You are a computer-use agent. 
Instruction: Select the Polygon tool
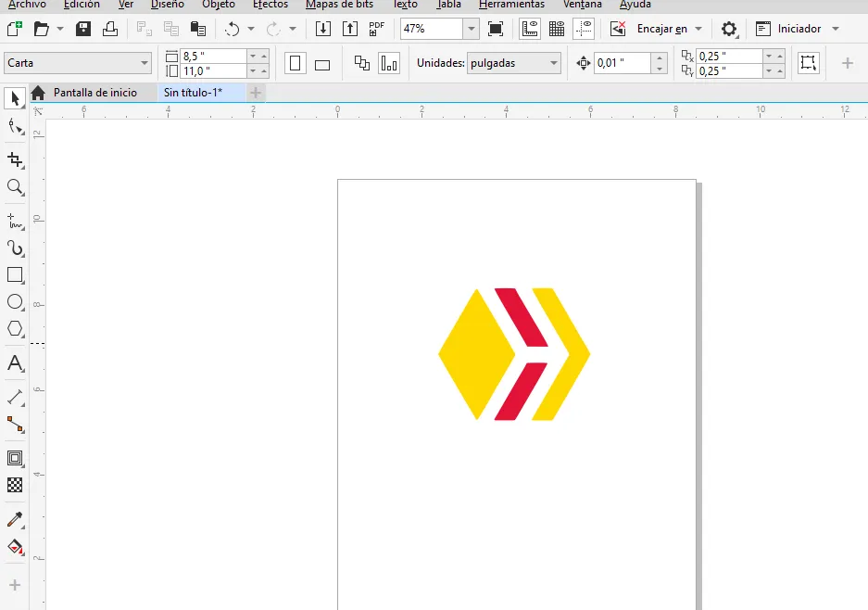(x=16, y=329)
